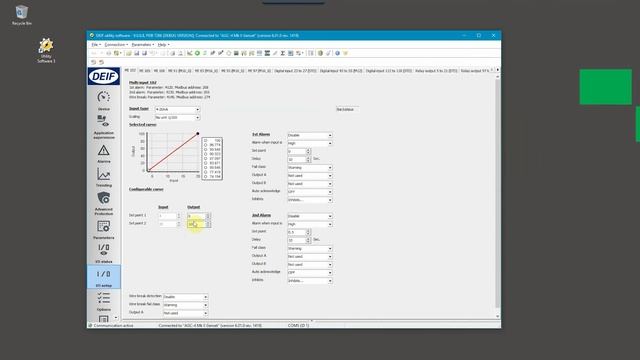Open the Input type dropdown

(x=177, y=109)
